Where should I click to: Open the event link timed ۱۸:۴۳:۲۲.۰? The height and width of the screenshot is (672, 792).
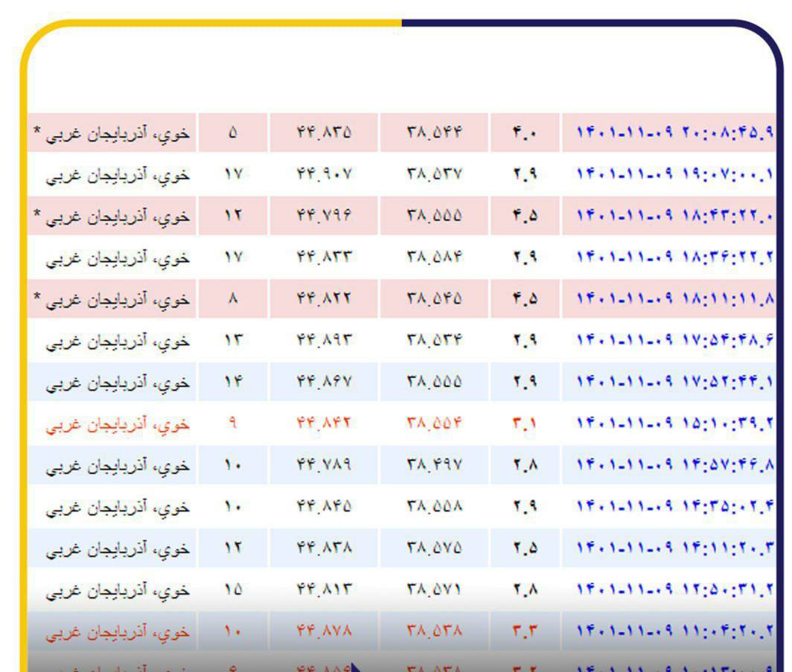[675, 216]
